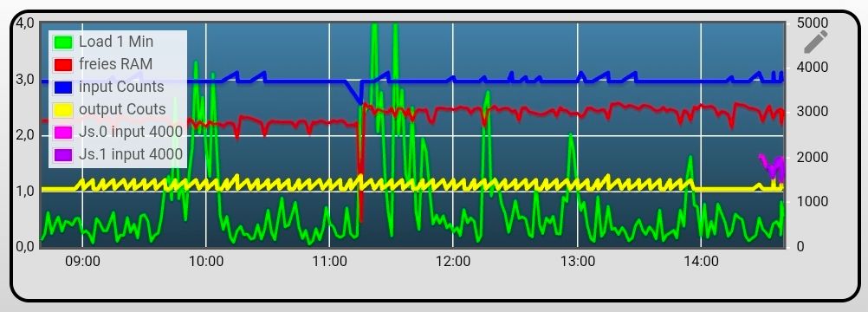
Task: Toggle the yellow output Couts swatch
Action: (x=63, y=110)
